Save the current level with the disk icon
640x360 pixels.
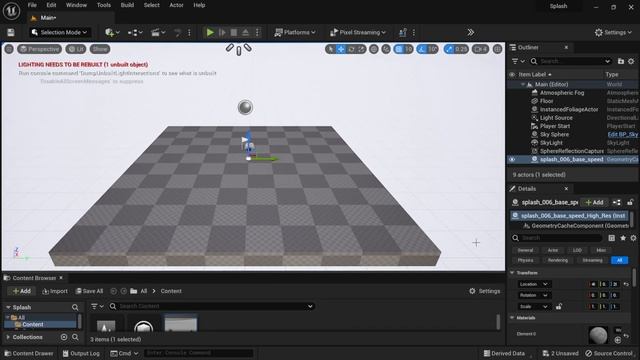pyautogui.click(x=11, y=32)
